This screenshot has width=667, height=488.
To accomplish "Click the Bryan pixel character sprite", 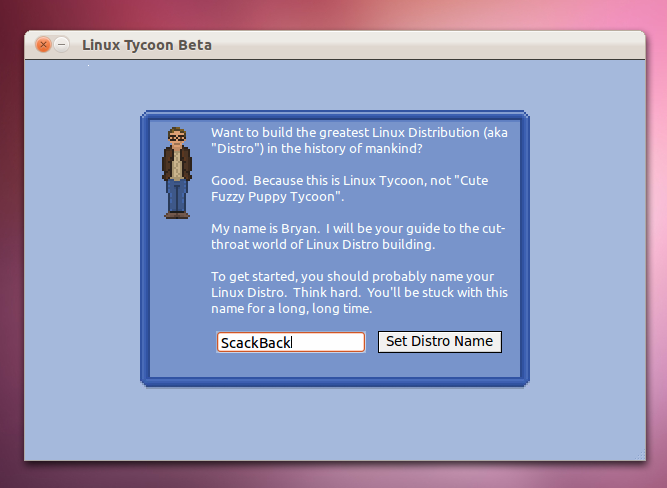I will tap(177, 173).
